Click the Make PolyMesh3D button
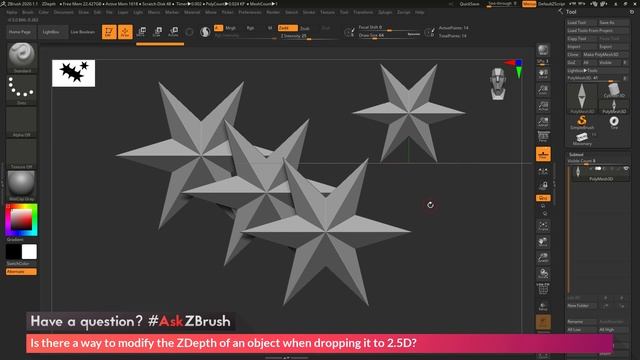Image resolution: width=640 pixels, height=360 pixels. point(605,55)
